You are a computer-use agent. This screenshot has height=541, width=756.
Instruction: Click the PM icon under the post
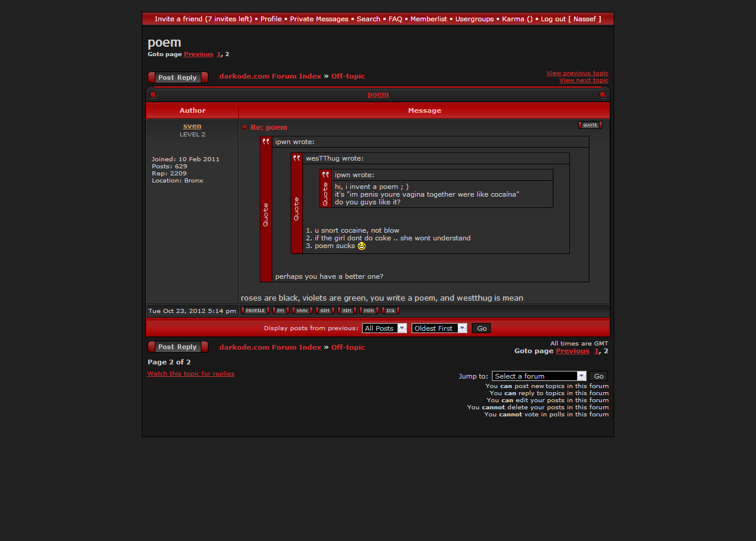[281, 310]
